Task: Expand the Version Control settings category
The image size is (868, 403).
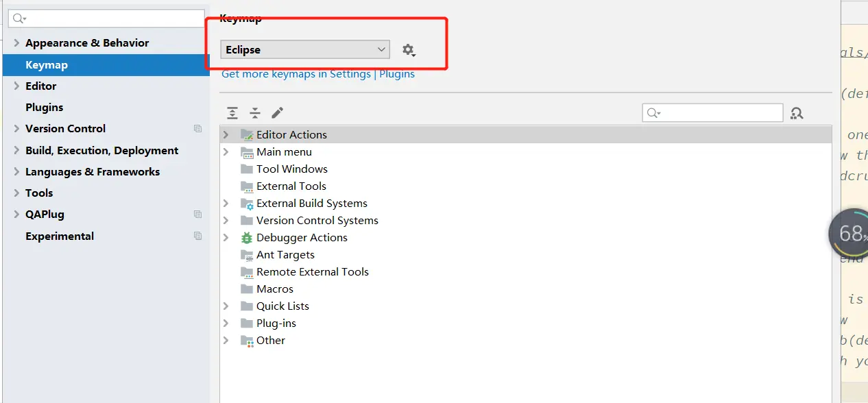Action: click(x=16, y=128)
